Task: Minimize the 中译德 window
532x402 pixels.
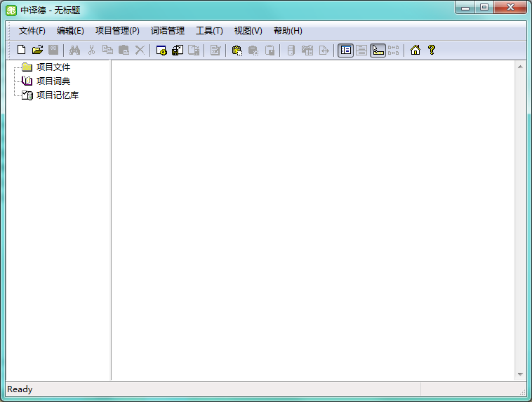Action: (465, 8)
